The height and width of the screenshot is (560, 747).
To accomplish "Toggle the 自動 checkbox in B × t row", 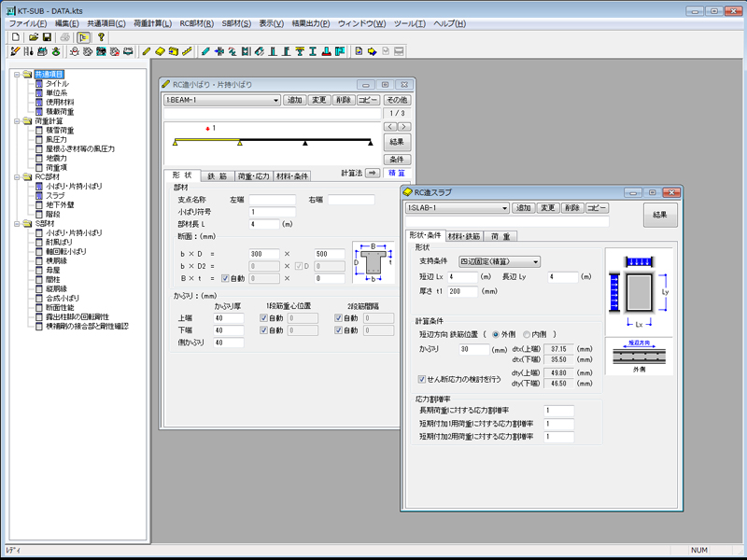I will tap(226, 278).
